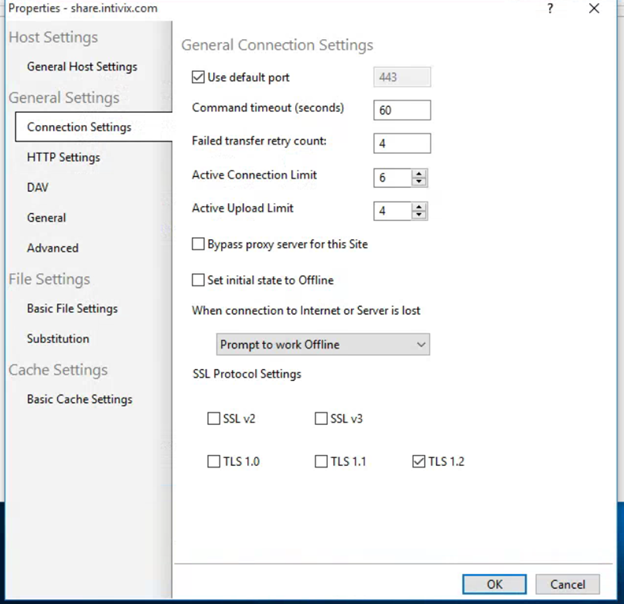Image resolution: width=624 pixels, height=604 pixels.
Task: Decrease Active Upload Limit with down arrow
Action: pos(419,216)
